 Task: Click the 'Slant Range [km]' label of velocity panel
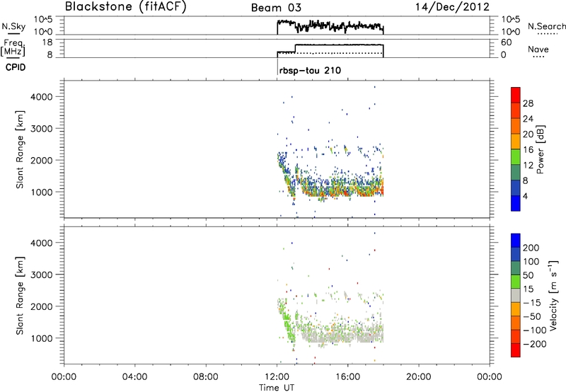click(x=20, y=296)
